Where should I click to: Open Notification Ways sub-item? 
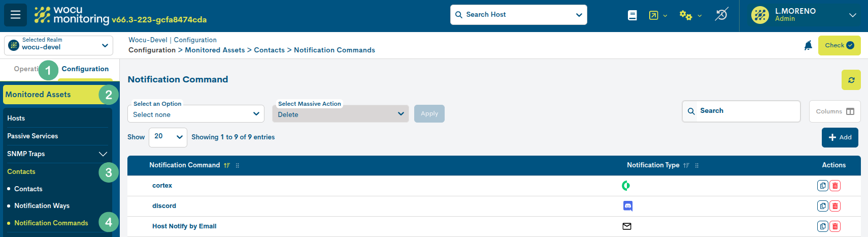(42, 205)
